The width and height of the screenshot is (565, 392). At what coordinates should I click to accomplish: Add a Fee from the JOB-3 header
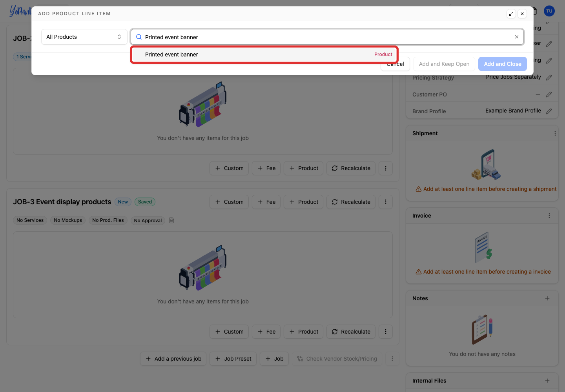tap(266, 202)
